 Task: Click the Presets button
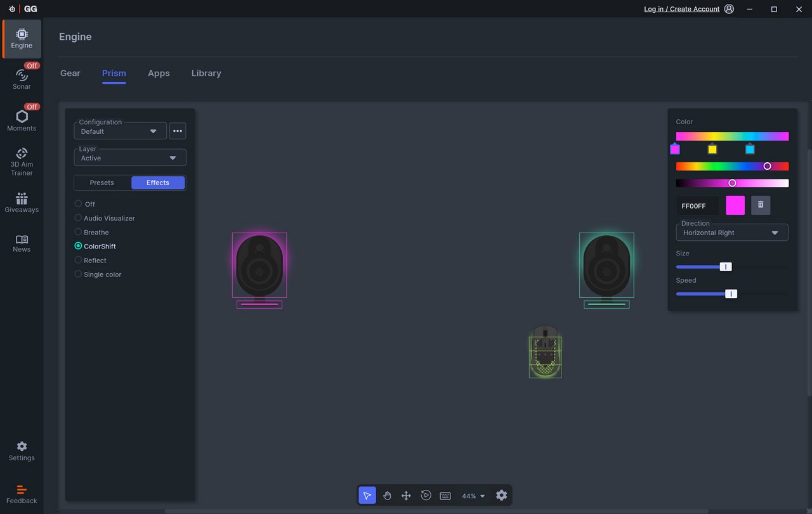102,183
